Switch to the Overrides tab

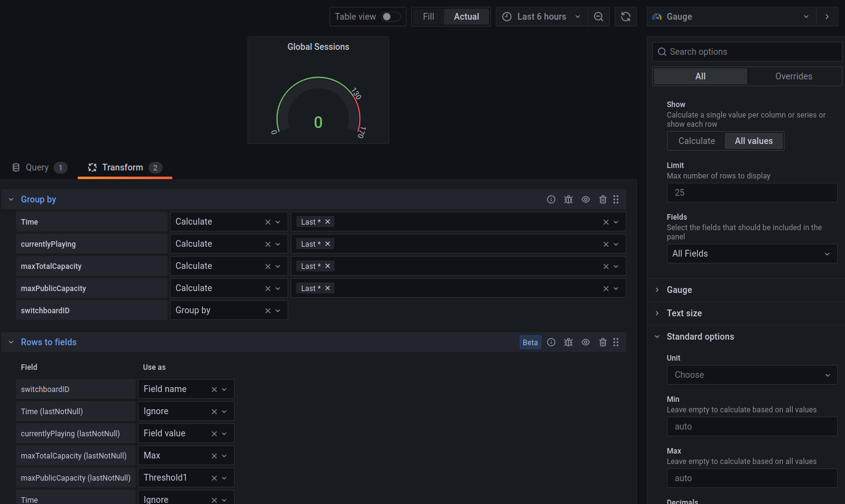793,76
